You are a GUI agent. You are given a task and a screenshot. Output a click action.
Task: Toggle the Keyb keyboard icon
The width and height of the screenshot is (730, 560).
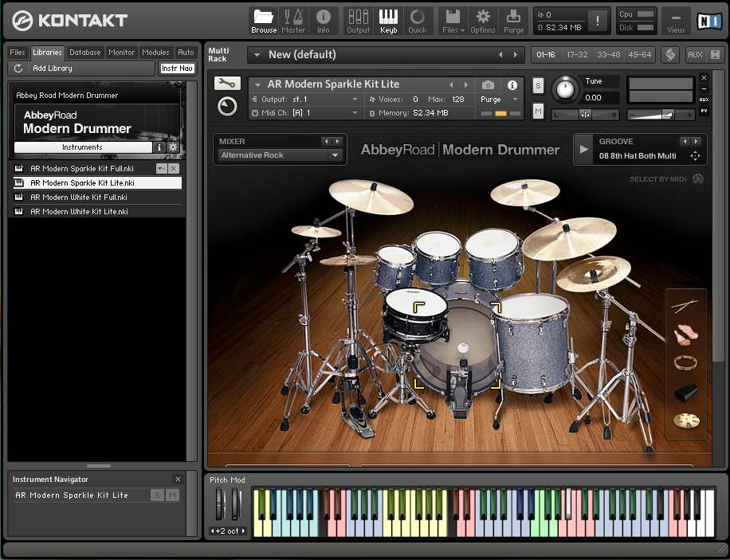click(388, 22)
